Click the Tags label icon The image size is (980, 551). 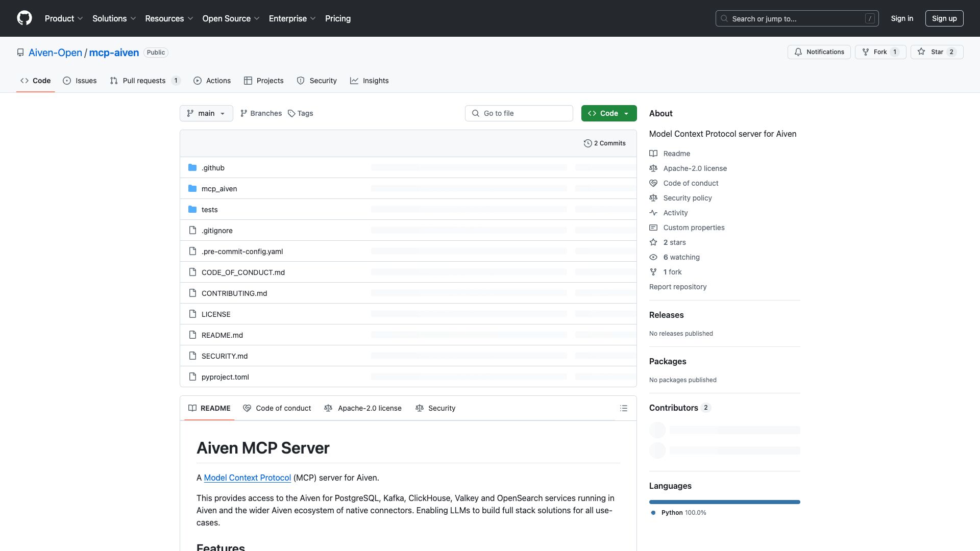point(291,113)
